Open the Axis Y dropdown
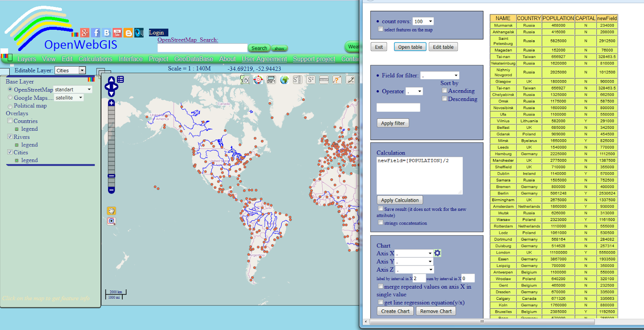This screenshot has width=644, height=330. [x=414, y=262]
